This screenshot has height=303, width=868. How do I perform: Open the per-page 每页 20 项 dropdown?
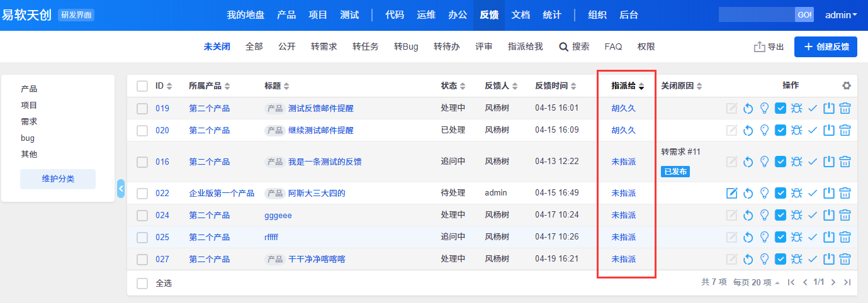pyautogui.click(x=756, y=283)
